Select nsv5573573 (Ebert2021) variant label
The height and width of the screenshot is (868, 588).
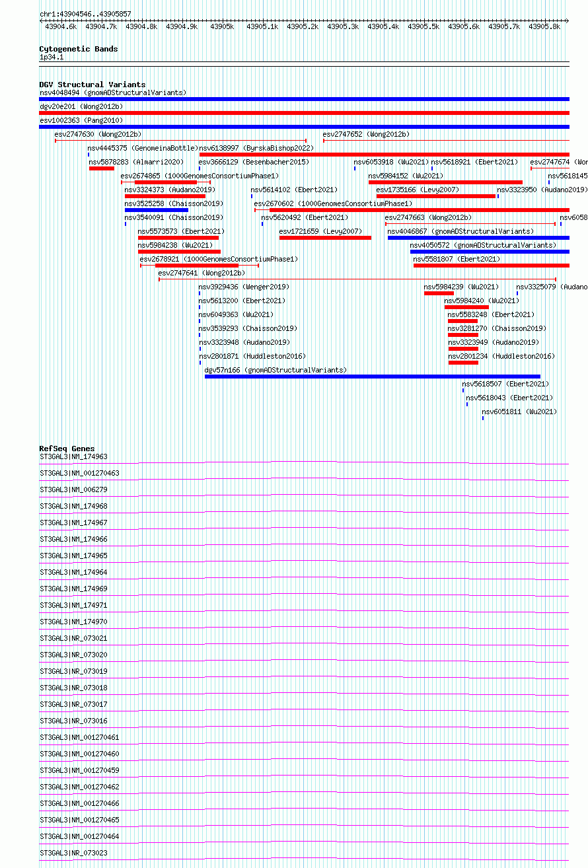181,231
